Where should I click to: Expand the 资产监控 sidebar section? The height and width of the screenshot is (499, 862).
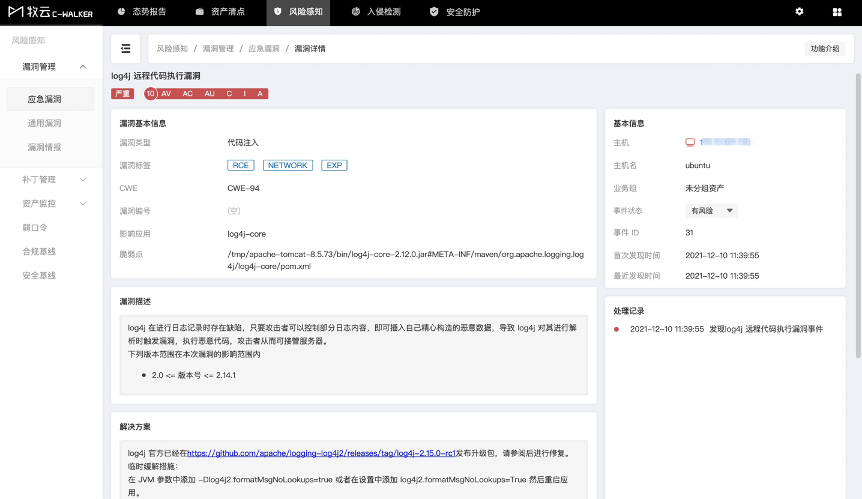83,203
